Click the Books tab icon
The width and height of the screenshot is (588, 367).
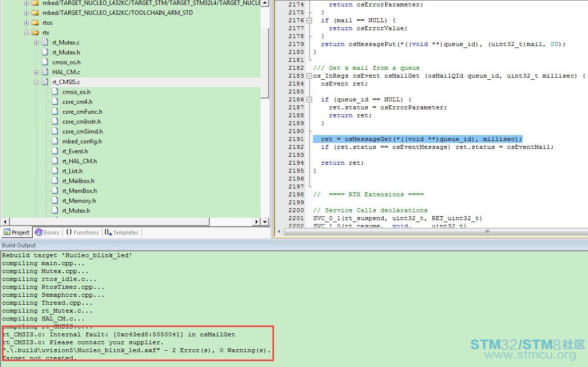38,232
